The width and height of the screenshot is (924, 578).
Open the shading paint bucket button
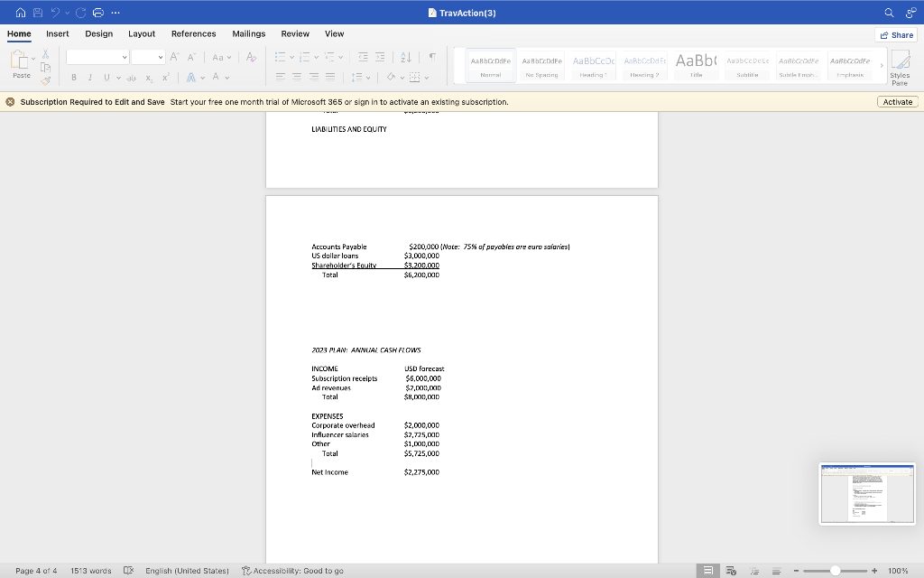391,78
